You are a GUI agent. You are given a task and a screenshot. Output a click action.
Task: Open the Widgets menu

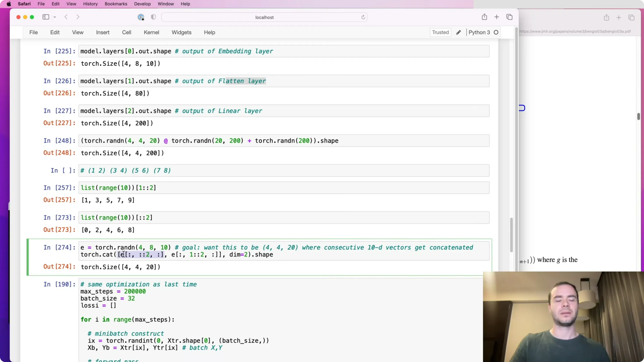[x=182, y=32]
